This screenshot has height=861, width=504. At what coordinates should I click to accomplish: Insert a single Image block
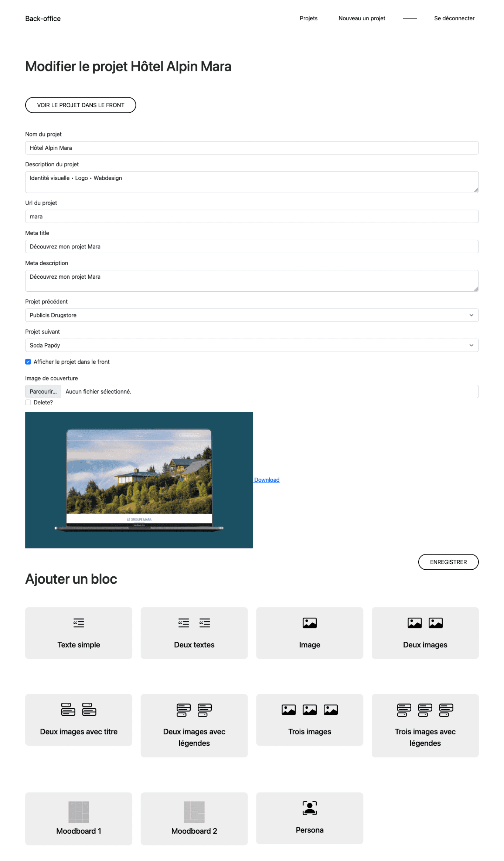point(309,632)
